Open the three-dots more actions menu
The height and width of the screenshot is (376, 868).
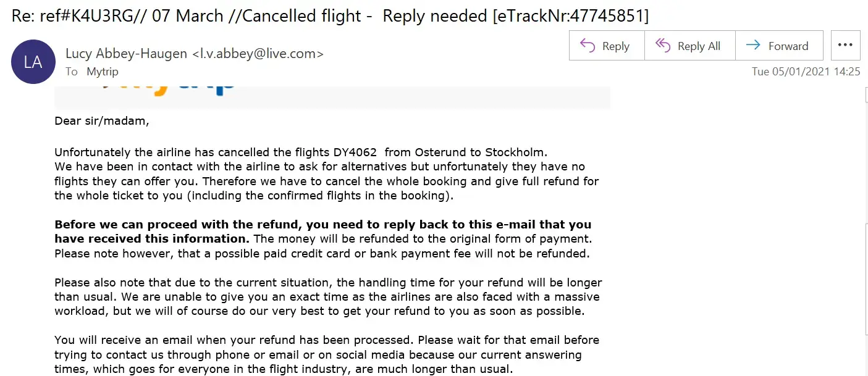(x=845, y=46)
